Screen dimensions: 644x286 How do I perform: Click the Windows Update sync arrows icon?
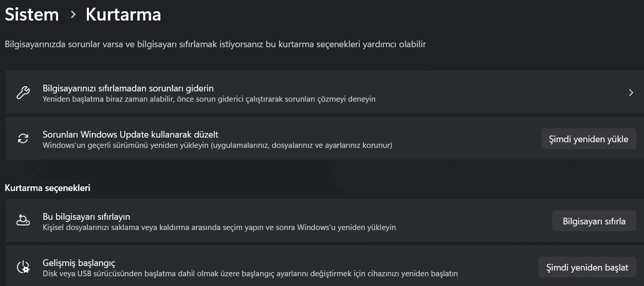[23, 139]
